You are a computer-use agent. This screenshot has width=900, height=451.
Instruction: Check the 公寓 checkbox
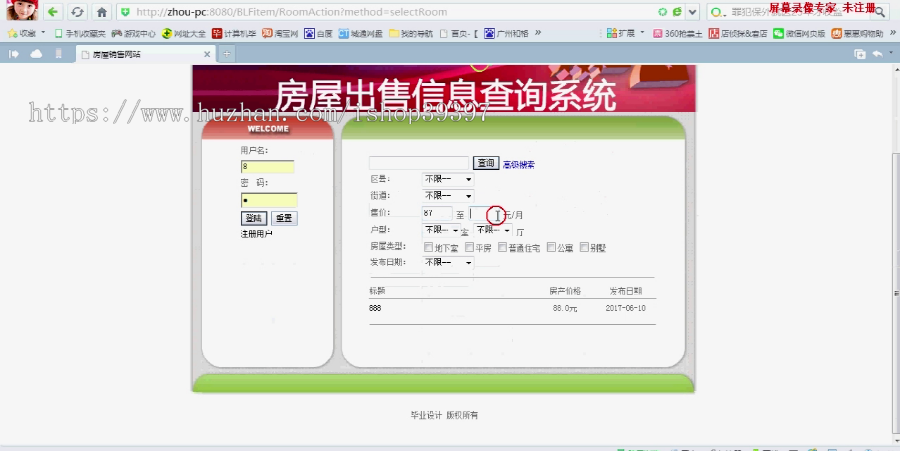point(551,247)
